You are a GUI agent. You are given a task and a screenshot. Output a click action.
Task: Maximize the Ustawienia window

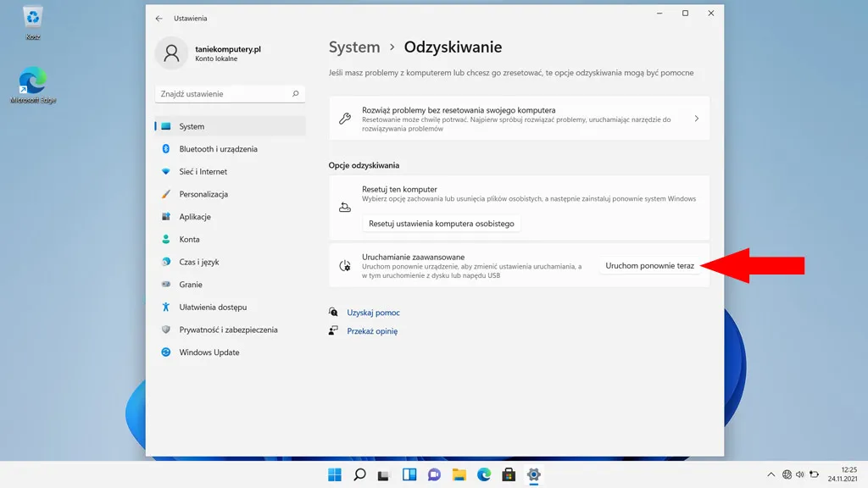tap(685, 14)
